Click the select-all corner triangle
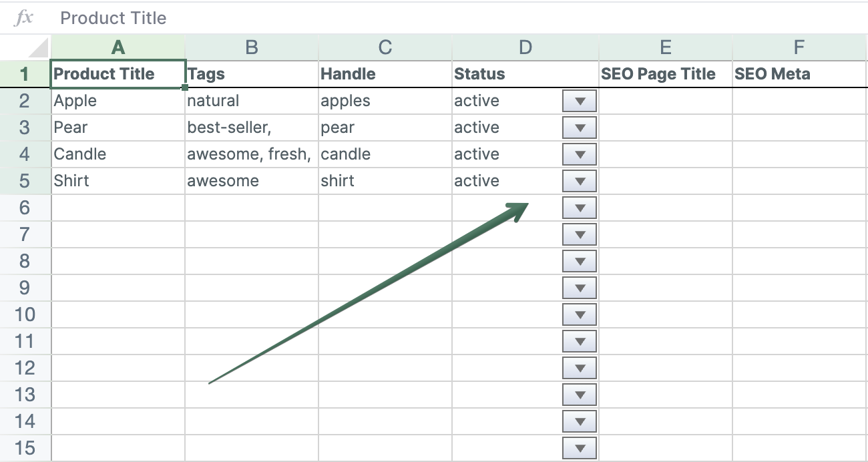Image resolution: width=868 pixels, height=462 pixels. click(25, 47)
